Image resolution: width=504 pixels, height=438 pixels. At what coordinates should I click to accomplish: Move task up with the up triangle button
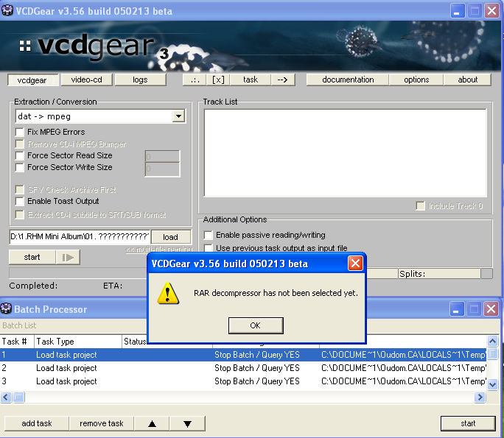click(152, 423)
